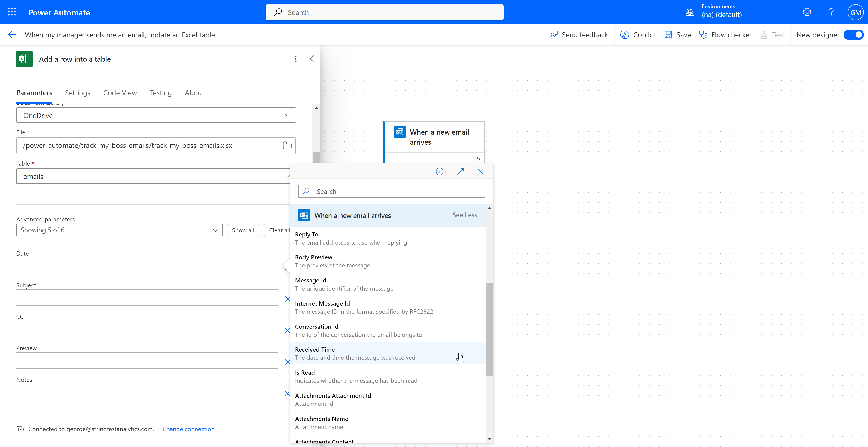
Task: Click the Save disk icon
Action: pyautogui.click(x=668, y=35)
